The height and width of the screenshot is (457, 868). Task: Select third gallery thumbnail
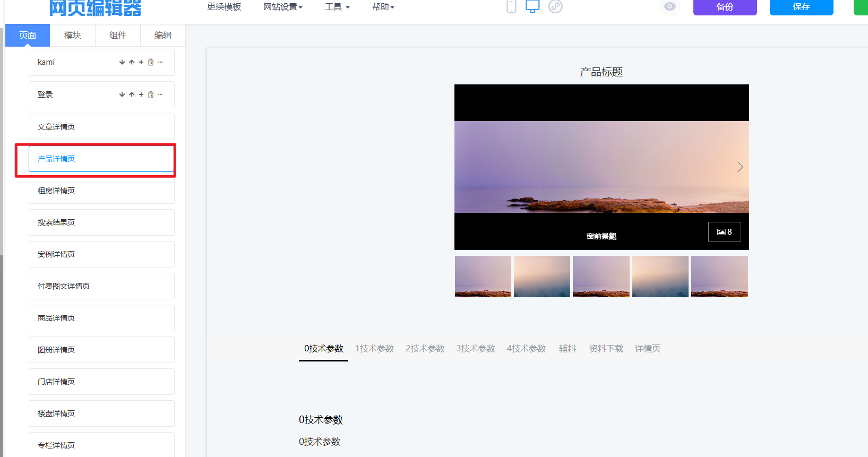click(601, 277)
